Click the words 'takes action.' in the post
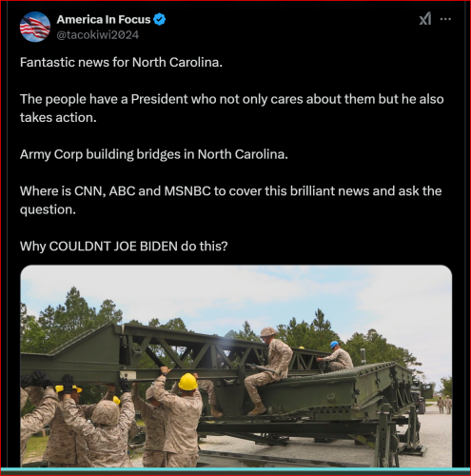 point(58,118)
